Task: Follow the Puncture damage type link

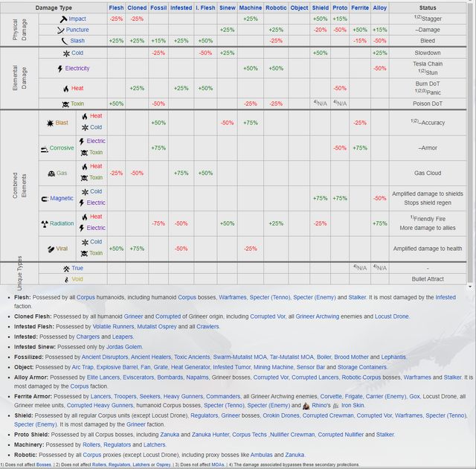Action: point(77,30)
